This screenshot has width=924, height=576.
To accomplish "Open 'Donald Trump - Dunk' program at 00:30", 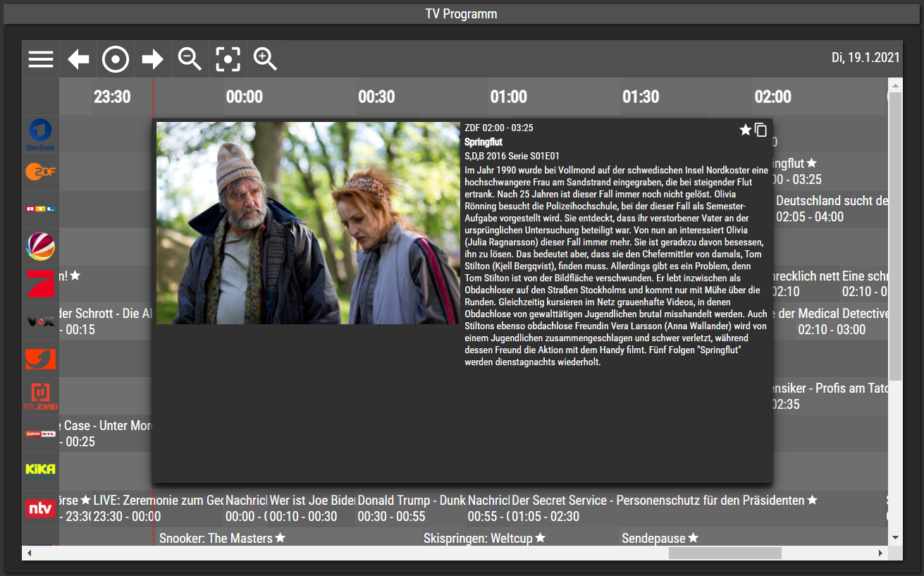I will pyautogui.click(x=411, y=508).
